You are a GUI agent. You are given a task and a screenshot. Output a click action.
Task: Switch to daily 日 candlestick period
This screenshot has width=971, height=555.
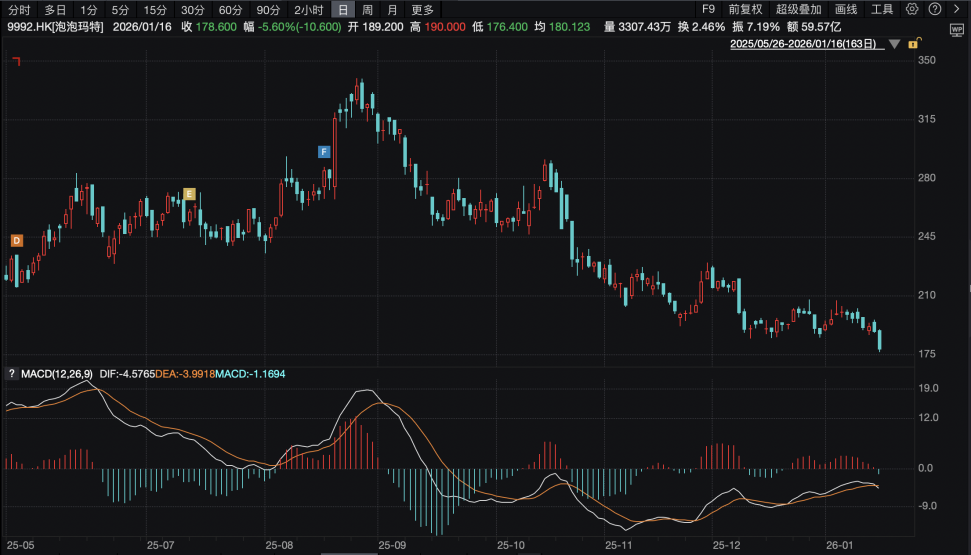point(343,9)
